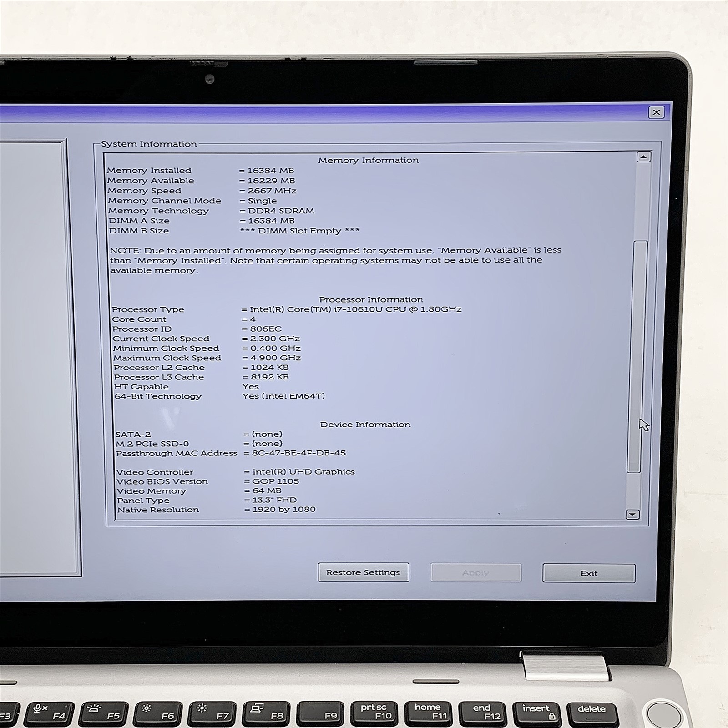Click the Current Clock Speed 2.300 GHz value
Screen dimensions: 728x728
275,339
